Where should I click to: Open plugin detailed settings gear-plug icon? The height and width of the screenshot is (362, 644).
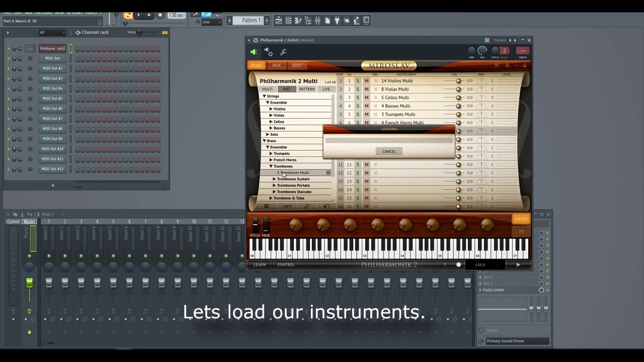point(268,52)
